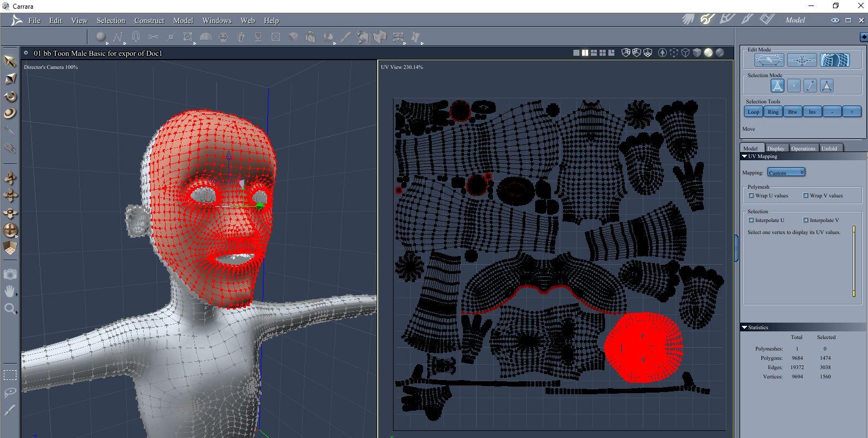868x438 pixels.
Task: Open the Help menu
Action: pos(272,20)
